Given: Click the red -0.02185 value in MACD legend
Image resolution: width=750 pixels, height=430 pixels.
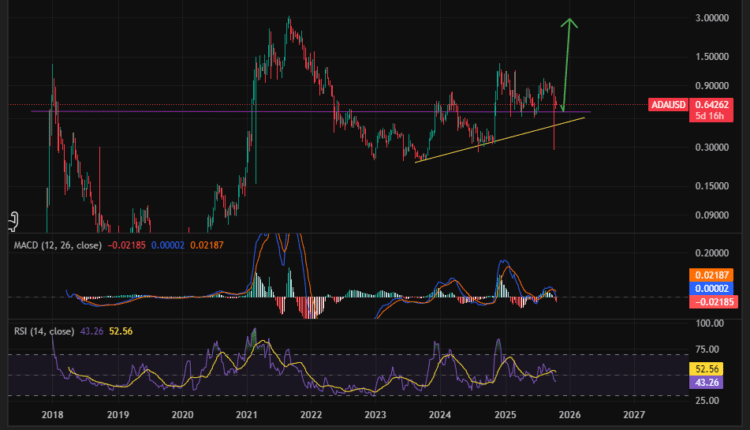Looking at the screenshot, I should click(126, 245).
